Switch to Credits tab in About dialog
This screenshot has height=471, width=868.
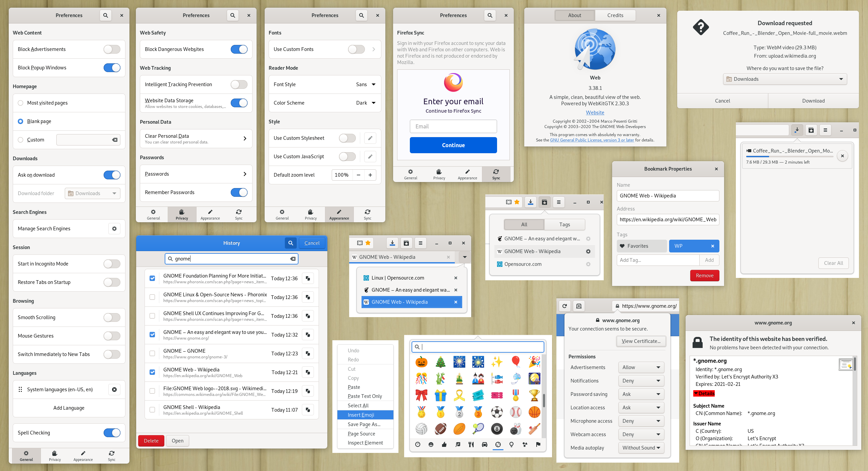615,15
